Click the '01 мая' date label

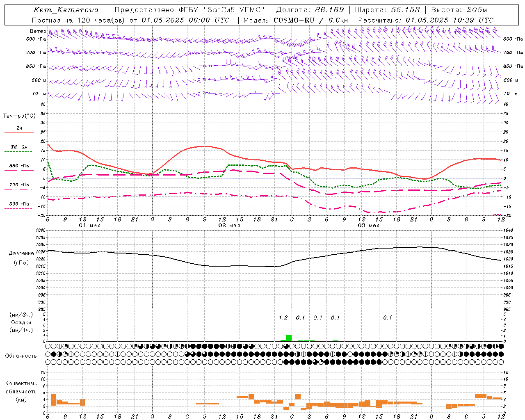(x=90, y=226)
